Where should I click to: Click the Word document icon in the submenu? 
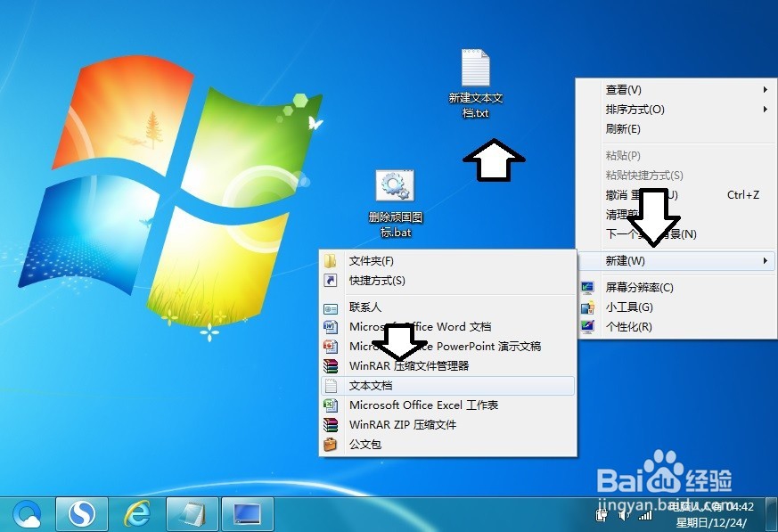331,327
